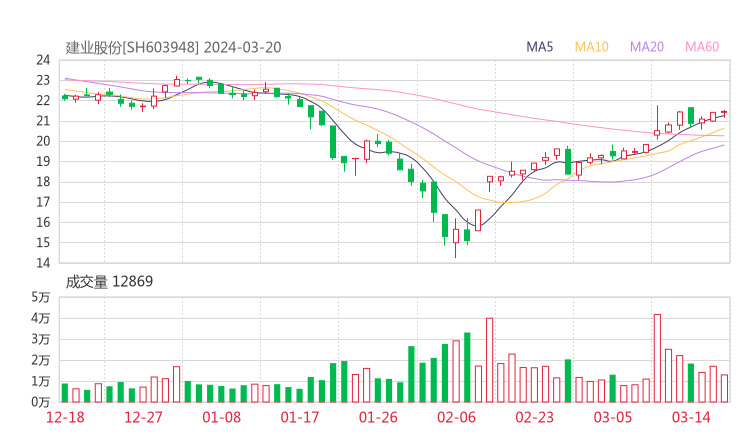Viewport: 740px width, 440px height.
Task: Click the price axis label 24
Action: pos(43,60)
